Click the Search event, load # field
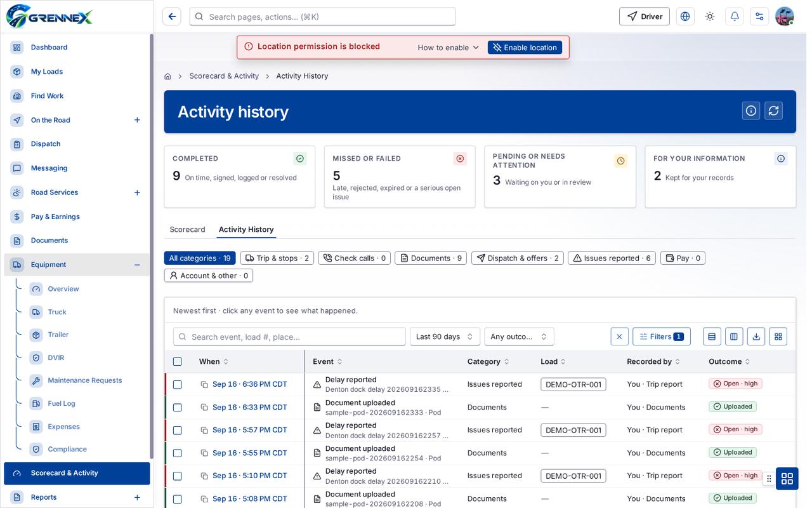This screenshot has width=812, height=508. tap(289, 337)
